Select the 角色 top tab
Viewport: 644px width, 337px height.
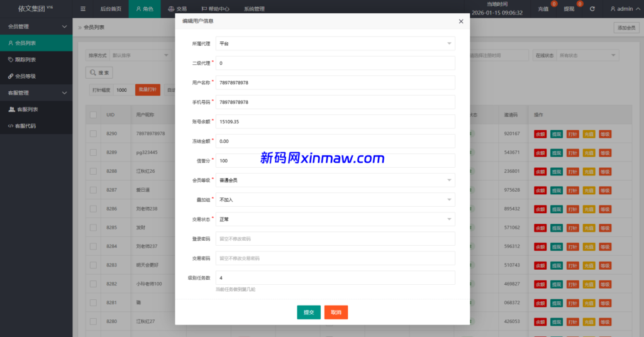point(145,9)
